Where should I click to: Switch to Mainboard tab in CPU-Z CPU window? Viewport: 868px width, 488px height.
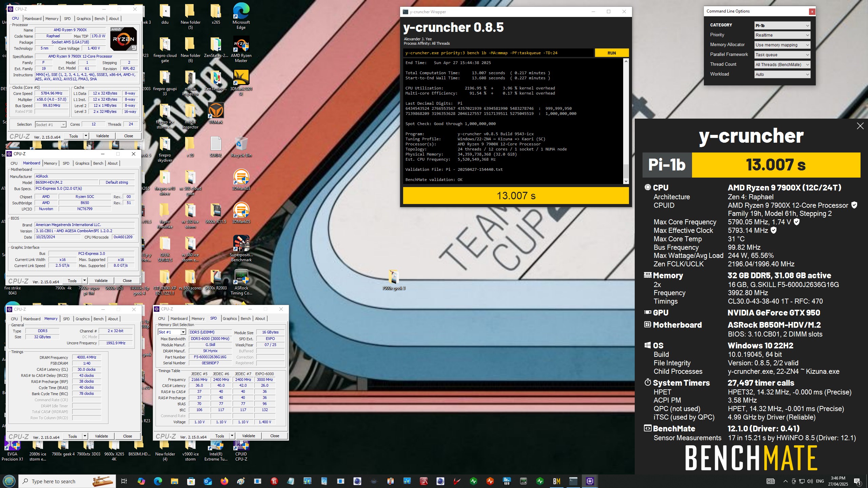pyautogui.click(x=33, y=19)
